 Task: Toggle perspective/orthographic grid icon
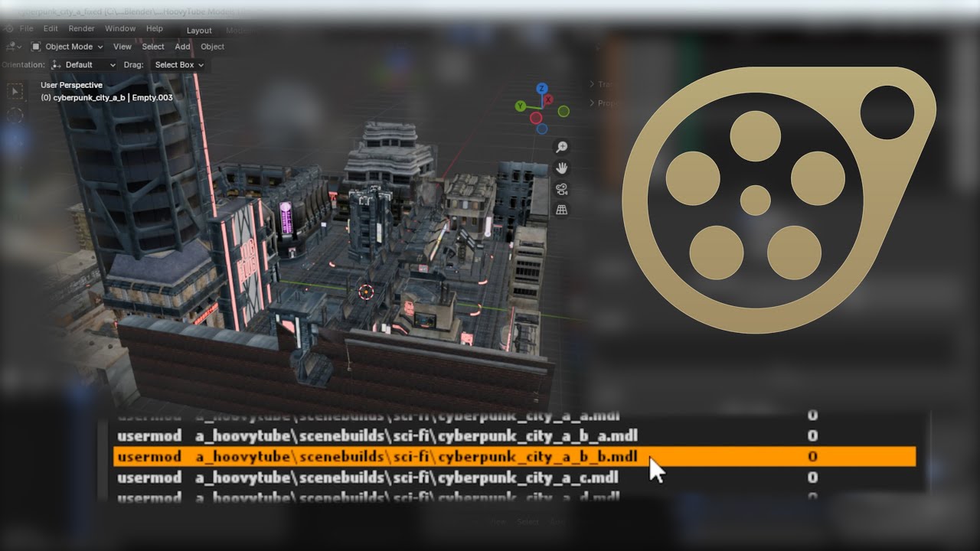point(562,210)
